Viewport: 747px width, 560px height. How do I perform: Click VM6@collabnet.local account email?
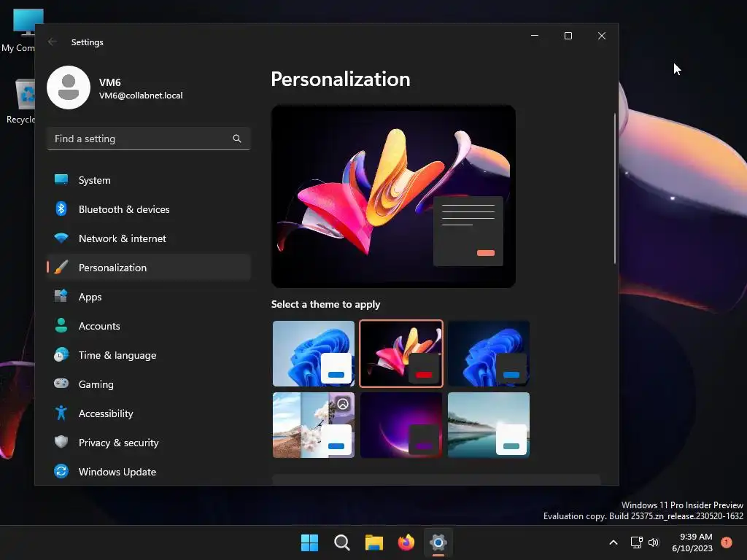click(141, 96)
